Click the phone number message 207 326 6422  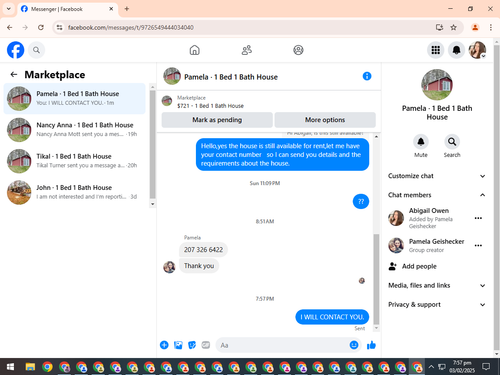203,250
